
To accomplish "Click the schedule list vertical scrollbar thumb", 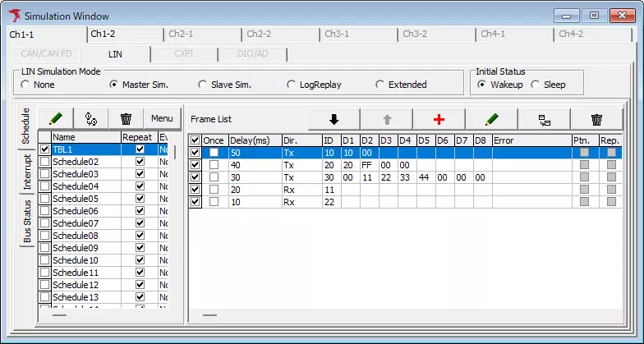I will point(176,152).
